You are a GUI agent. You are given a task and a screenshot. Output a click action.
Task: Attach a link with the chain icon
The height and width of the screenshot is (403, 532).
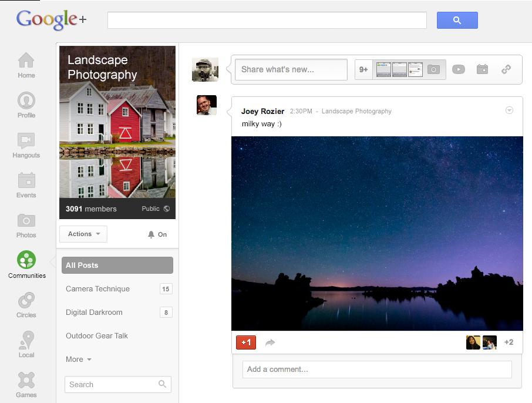coord(506,69)
